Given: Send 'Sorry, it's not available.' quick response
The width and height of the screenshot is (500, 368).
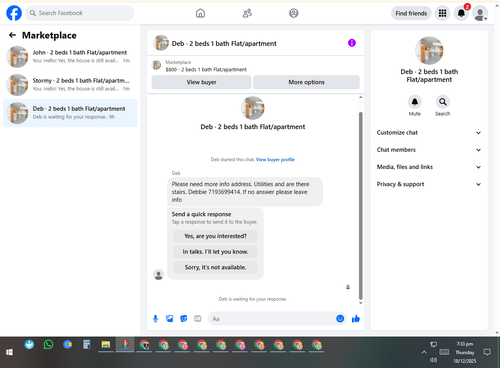Looking at the screenshot, I should (215, 267).
